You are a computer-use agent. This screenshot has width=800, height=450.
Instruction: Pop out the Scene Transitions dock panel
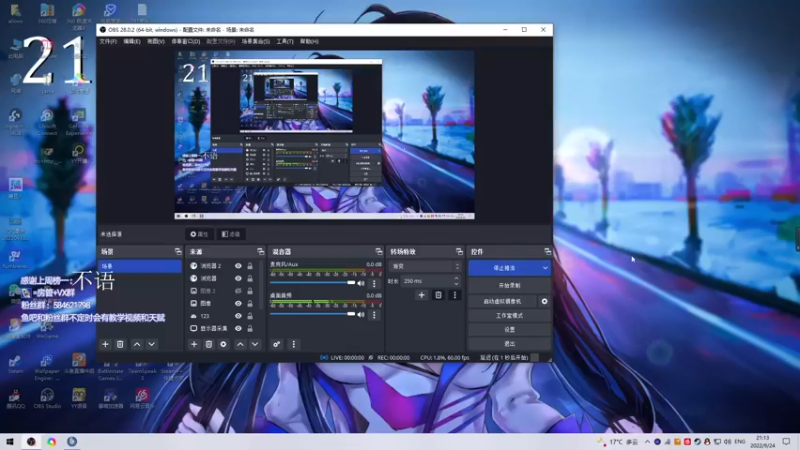459,252
